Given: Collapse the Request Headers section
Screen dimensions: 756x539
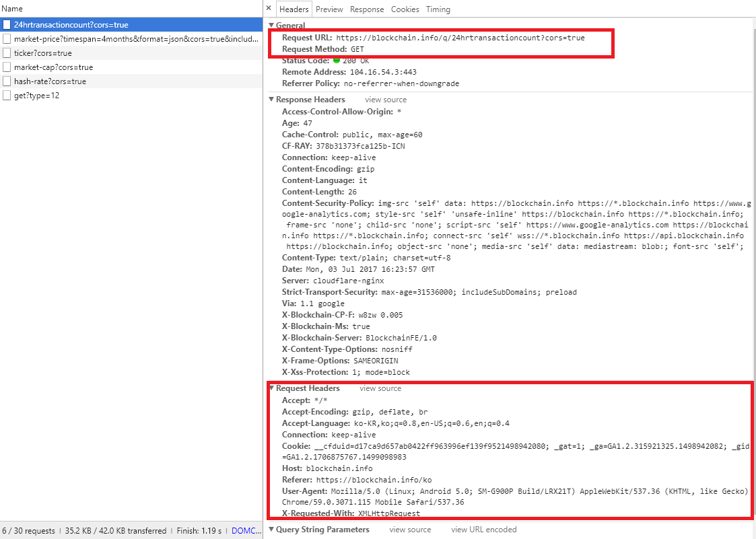Looking at the screenshot, I should click(271, 388).
